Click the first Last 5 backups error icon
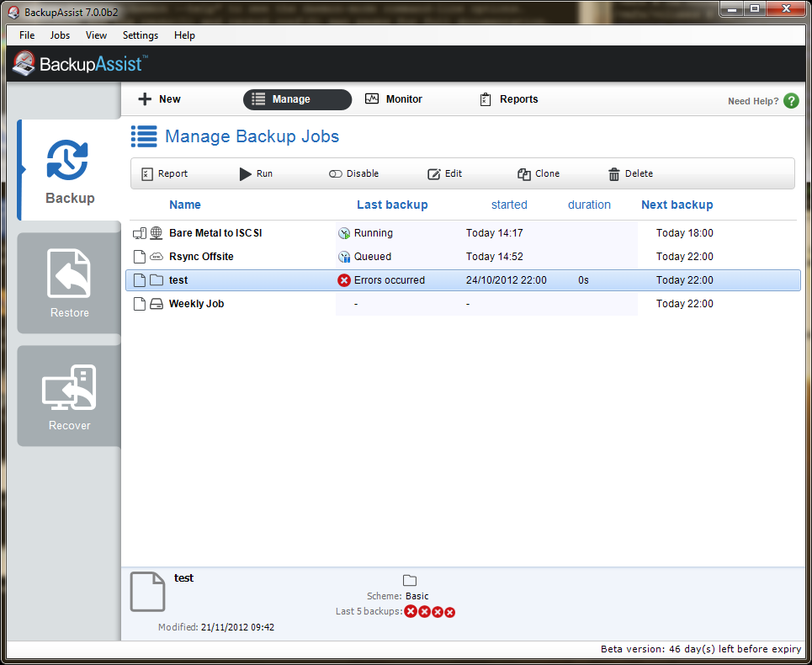The width and height of the screenshot is (812, 665). coord(411,612)
